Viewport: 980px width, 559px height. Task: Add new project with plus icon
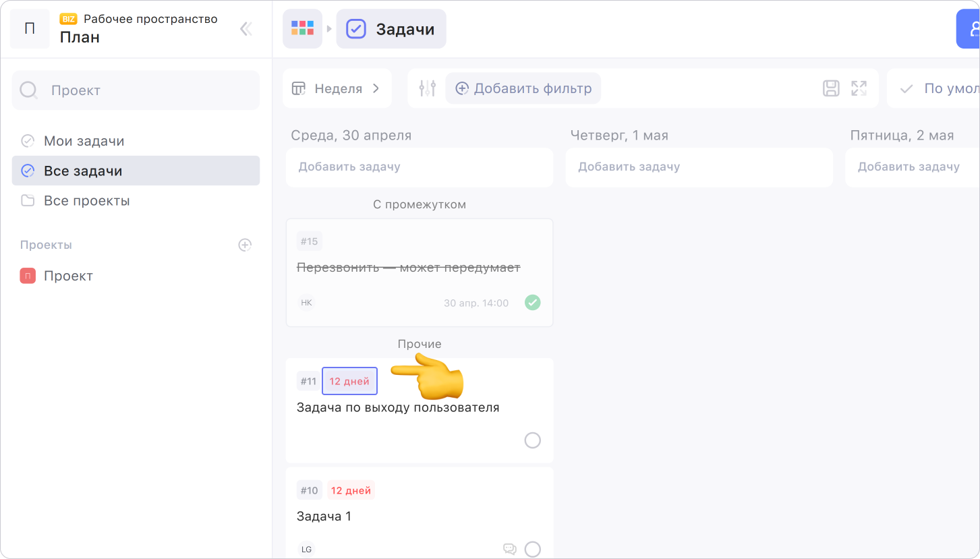[245, 245]
